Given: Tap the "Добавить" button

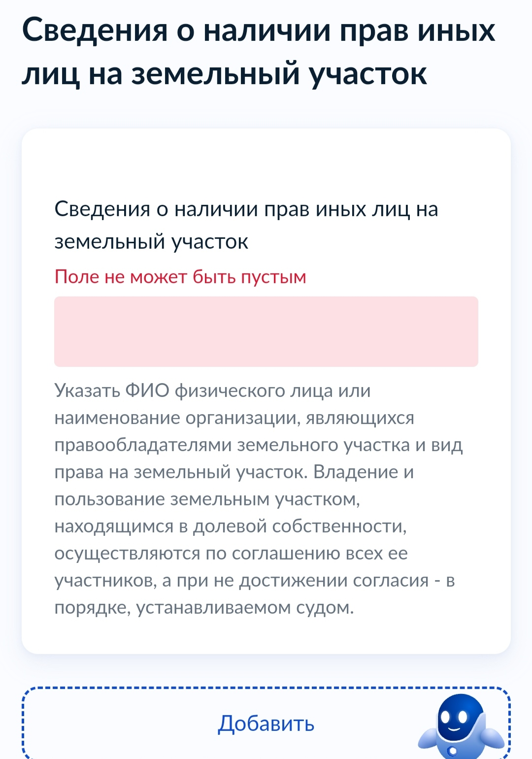Looking at the screenshot, I should [266, 724].
